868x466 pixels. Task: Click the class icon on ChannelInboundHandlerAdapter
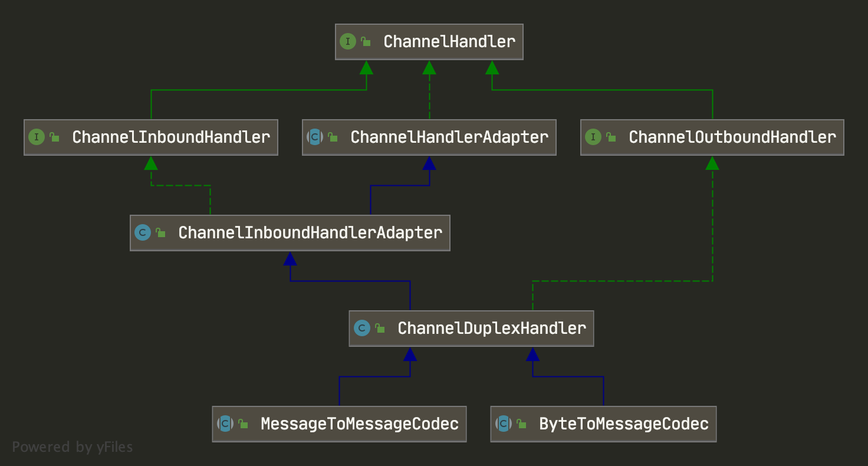(x=143, y=233)
